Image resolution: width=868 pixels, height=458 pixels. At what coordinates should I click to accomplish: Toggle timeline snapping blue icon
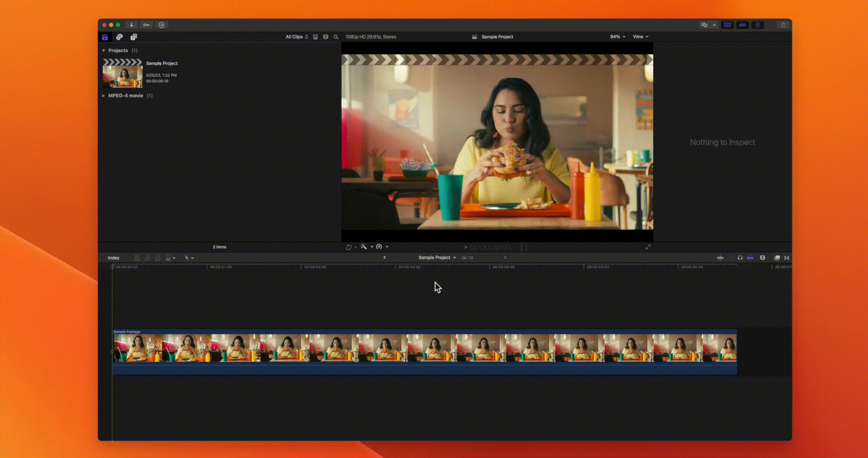click(x=750, y=258)
